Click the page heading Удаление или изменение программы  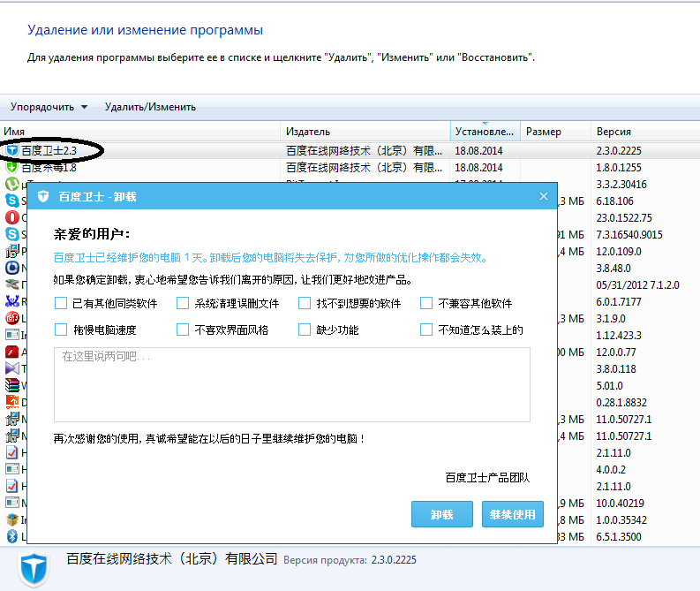click(x=145, y=30)
